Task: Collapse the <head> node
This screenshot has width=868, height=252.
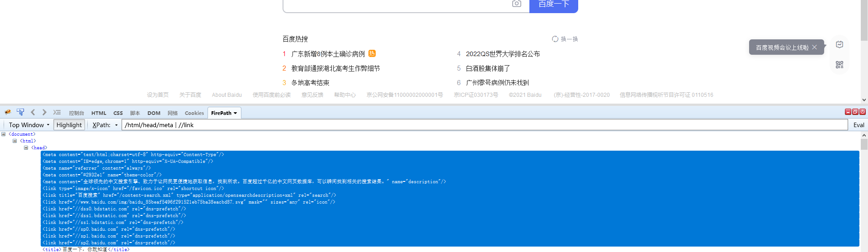Action: [x=26, y=147]
